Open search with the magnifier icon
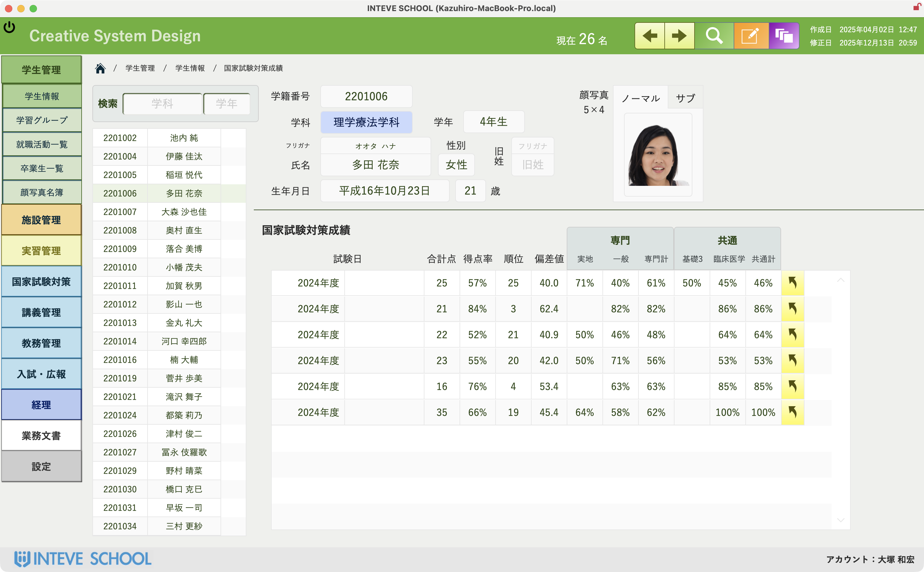Viewport: 924px width, 572px height. [x=714, y=35]
